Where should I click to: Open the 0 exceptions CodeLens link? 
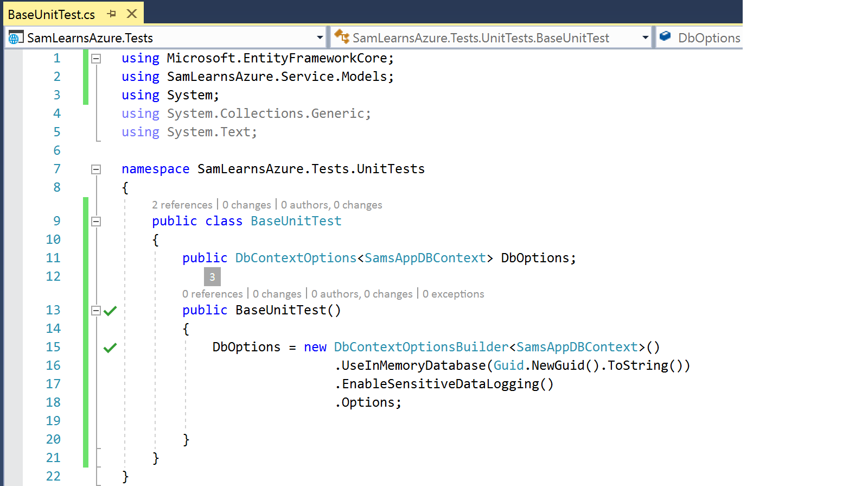tap(453, 294)
